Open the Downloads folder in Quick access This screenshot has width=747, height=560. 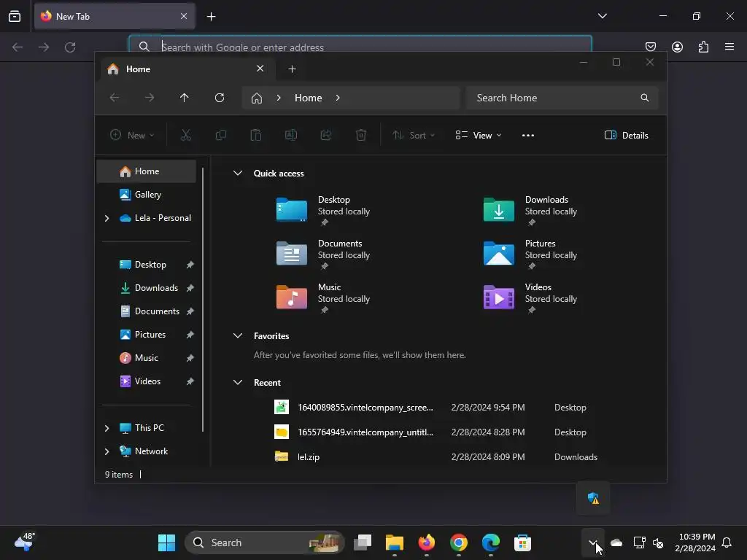point(531,210)
